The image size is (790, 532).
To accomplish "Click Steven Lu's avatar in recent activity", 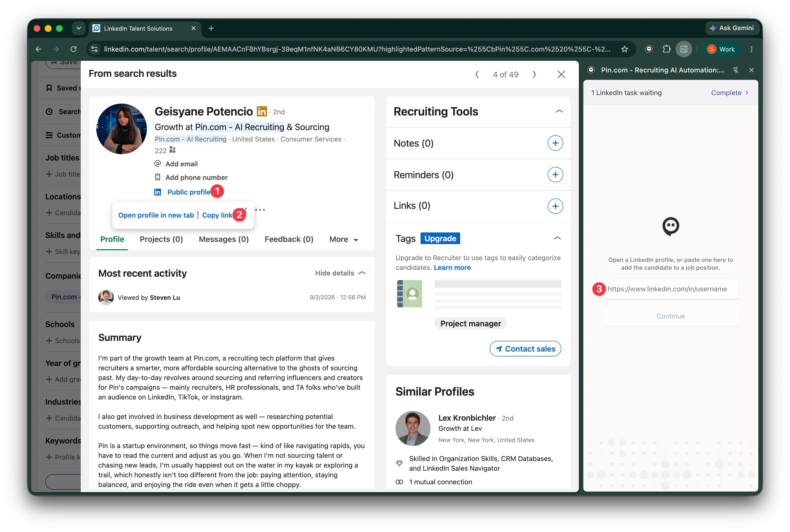I will 106,298.
